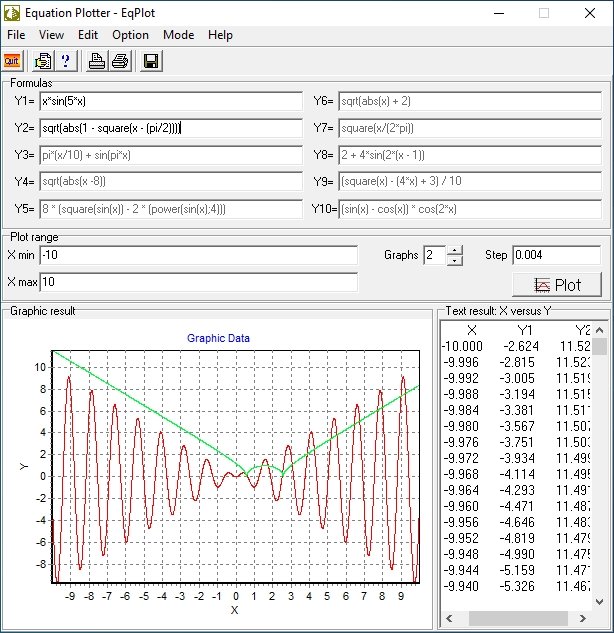Minimize the EqPlot window

click(499, 13)
